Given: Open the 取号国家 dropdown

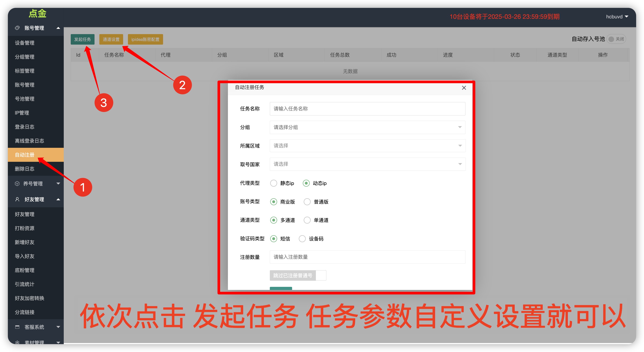Looking at the screenshot, I should [367, 164].
